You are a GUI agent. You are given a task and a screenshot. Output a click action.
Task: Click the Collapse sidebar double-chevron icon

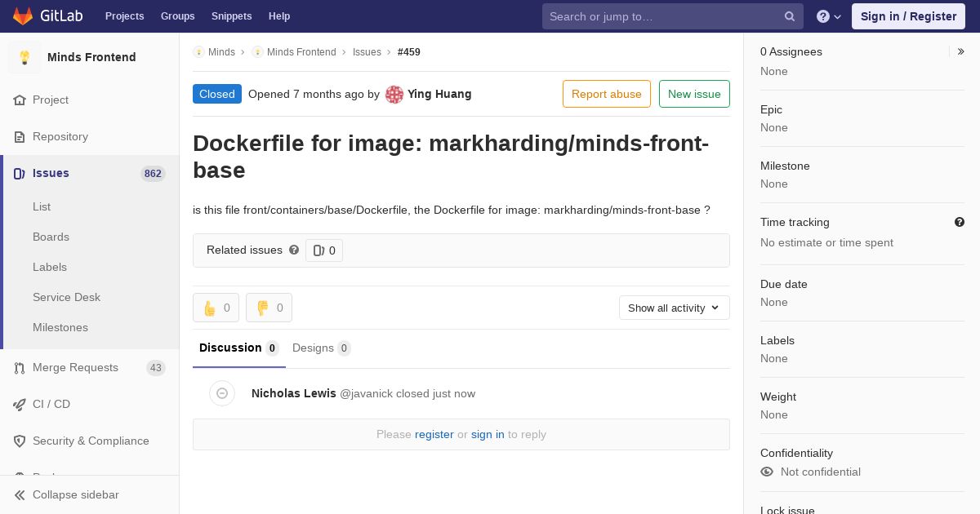click(20, 495)
